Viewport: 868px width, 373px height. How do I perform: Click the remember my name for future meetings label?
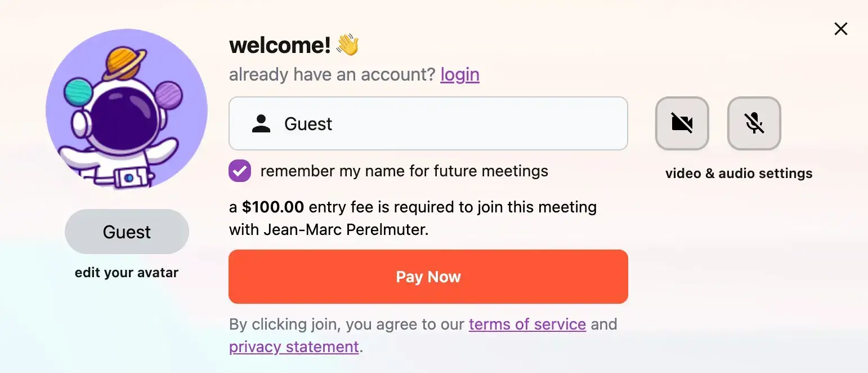[404, 171]
